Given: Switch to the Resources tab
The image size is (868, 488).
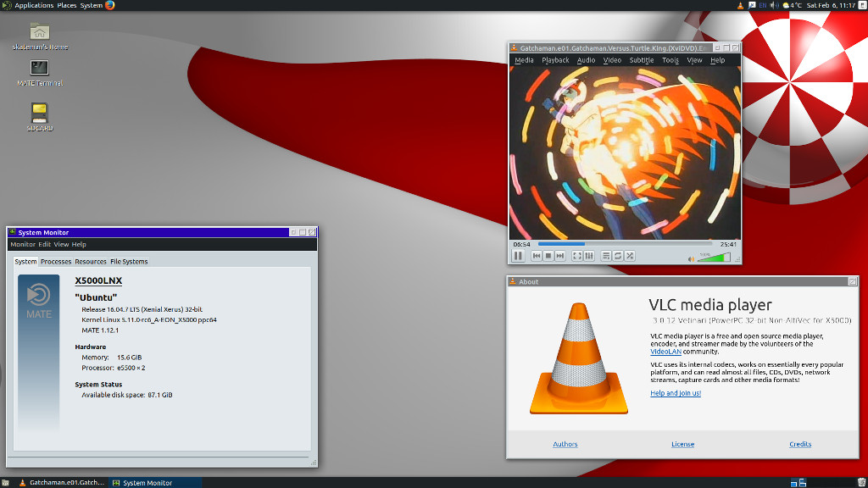Looking at the screenshot, I should point(90,261).
